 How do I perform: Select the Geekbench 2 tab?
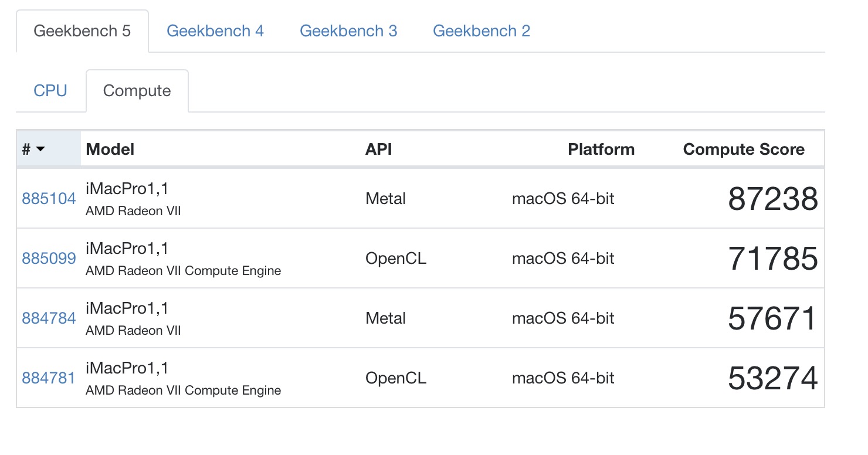[x=482, y=31]
